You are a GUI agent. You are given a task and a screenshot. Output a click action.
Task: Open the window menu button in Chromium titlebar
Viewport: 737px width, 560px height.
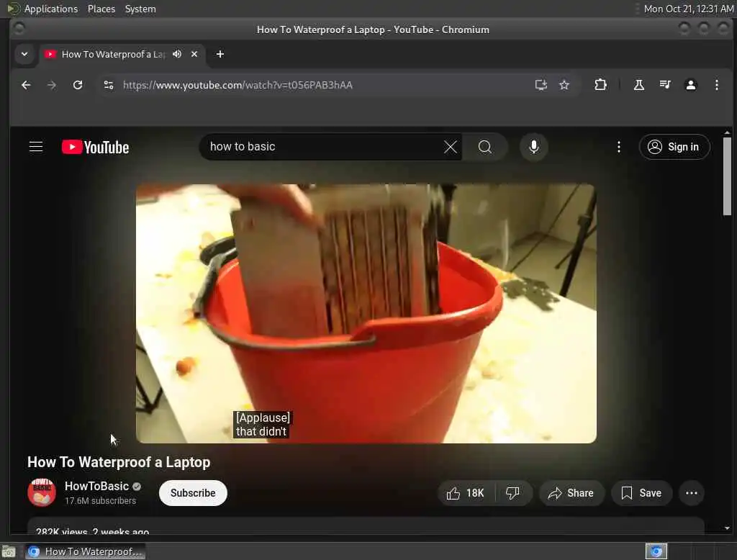[x=19, y=30]
